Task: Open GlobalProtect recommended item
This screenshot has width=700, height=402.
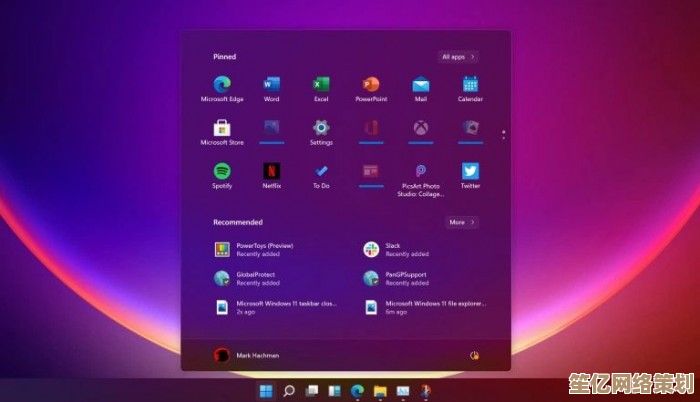Action: (247, 278)
